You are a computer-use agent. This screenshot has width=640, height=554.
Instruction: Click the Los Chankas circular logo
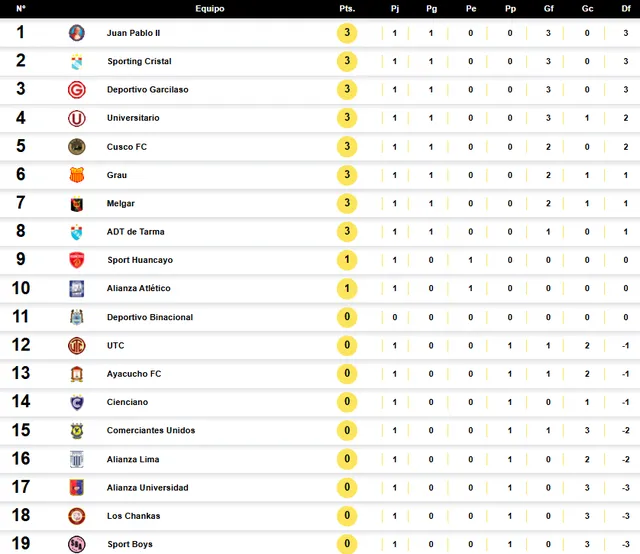click(77, 516)
